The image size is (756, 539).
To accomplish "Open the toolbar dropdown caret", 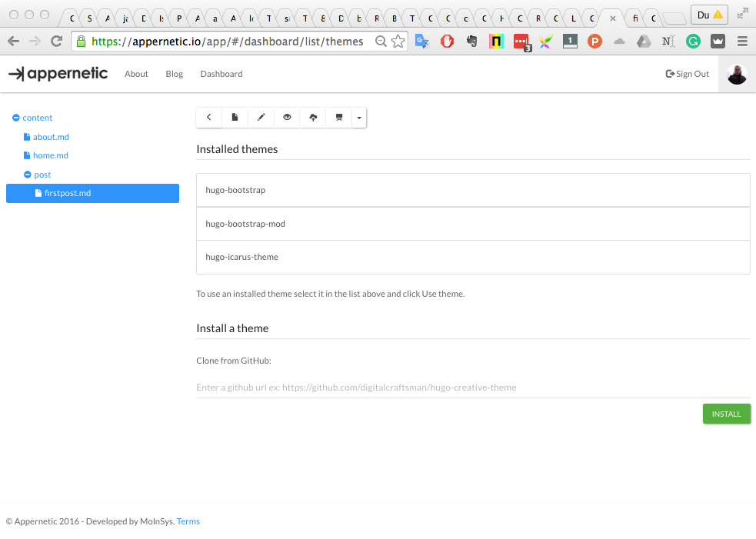I will click(359, 118).
